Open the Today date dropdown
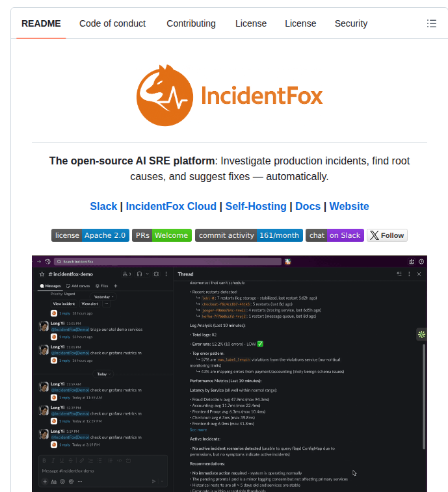This screenshot has height=492, width=448. [103, 374]
